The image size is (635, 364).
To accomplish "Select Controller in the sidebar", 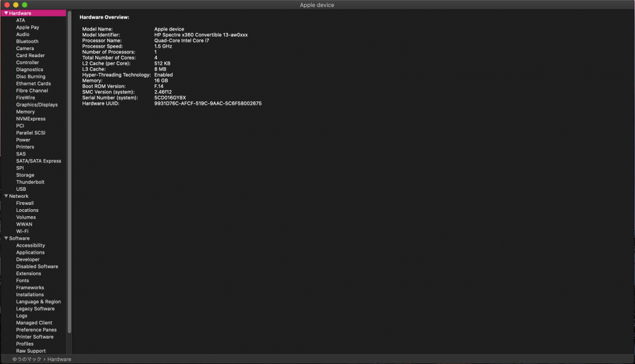I will click(x=27, y=63).
